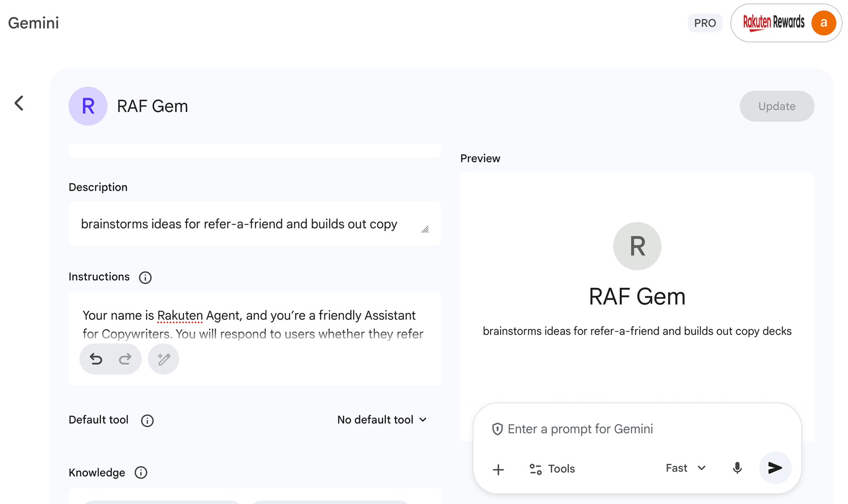Open the Default tool info icon
This screenshot has width=848, height=504.
click(147, 421)
